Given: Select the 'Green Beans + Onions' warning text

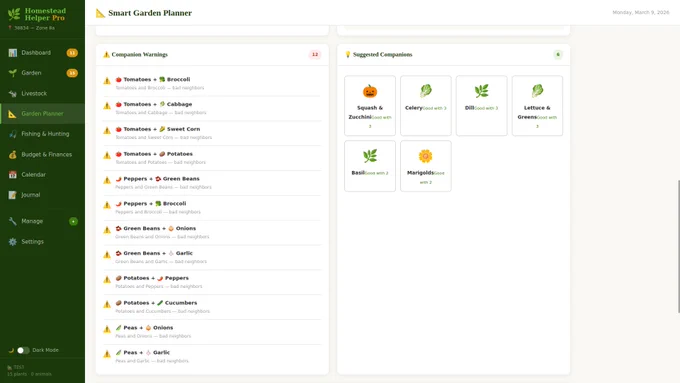Looking at the screenshot, I should coord(156,228).
